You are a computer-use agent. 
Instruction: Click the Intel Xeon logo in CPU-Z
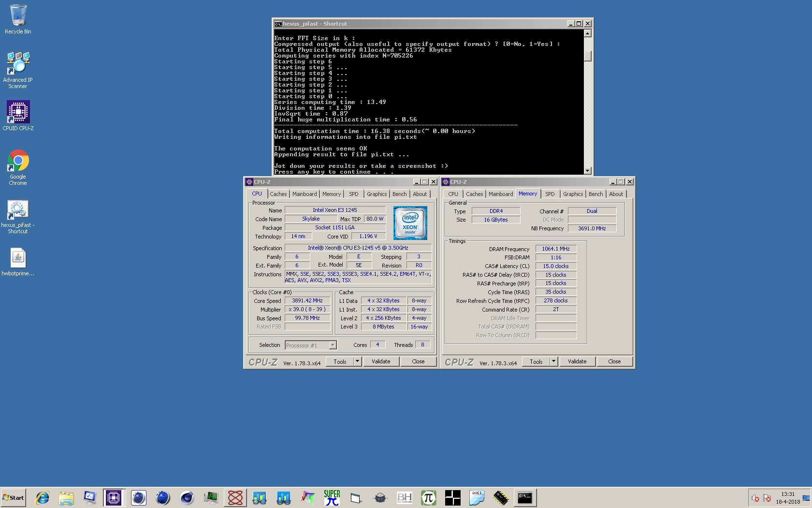click(410, 223)
